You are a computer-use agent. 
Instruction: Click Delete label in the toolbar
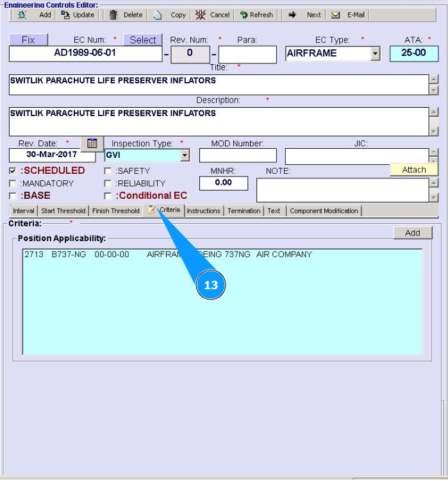pyautogui.click(x=133, y=15)
